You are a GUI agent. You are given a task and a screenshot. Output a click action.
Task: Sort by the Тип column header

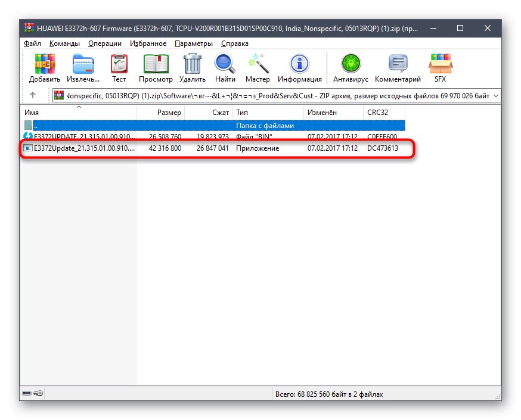[268, 113]
